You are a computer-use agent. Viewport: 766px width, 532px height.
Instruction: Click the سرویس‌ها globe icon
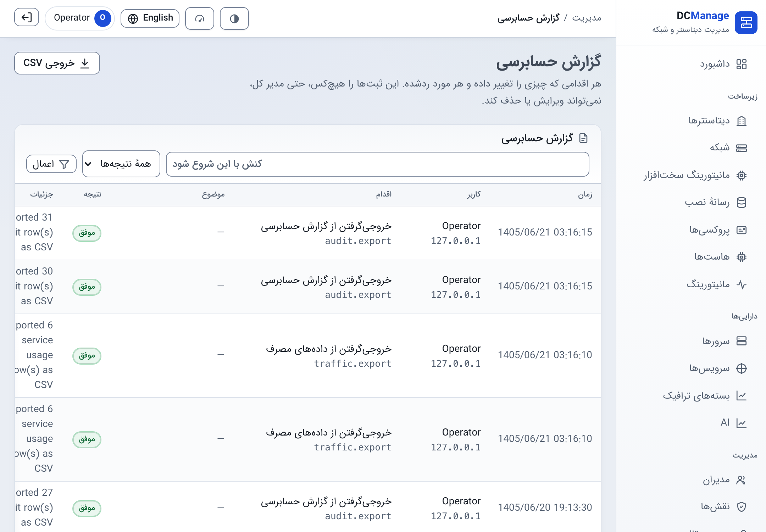click(x=742, y=368)
